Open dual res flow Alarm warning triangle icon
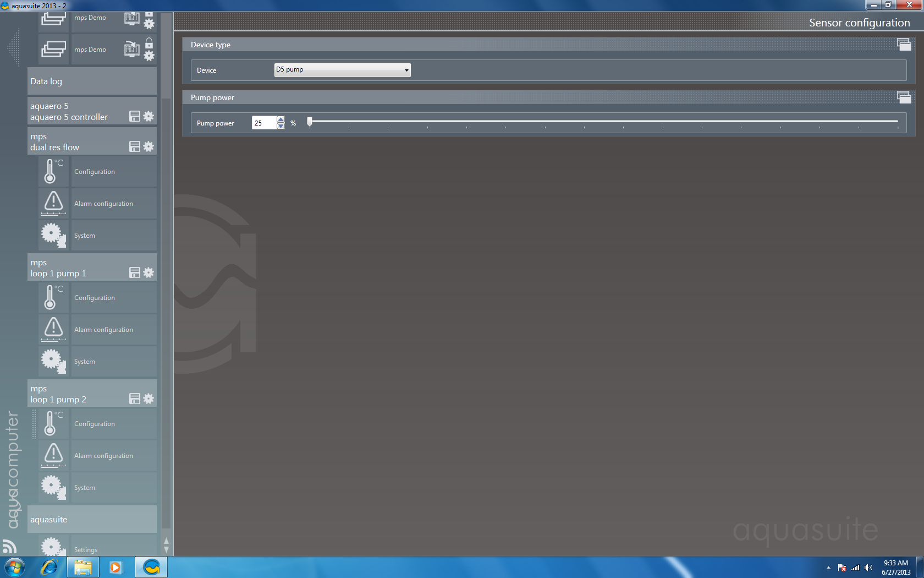Viewport: 924px width, 578px height. coord(53,203)
